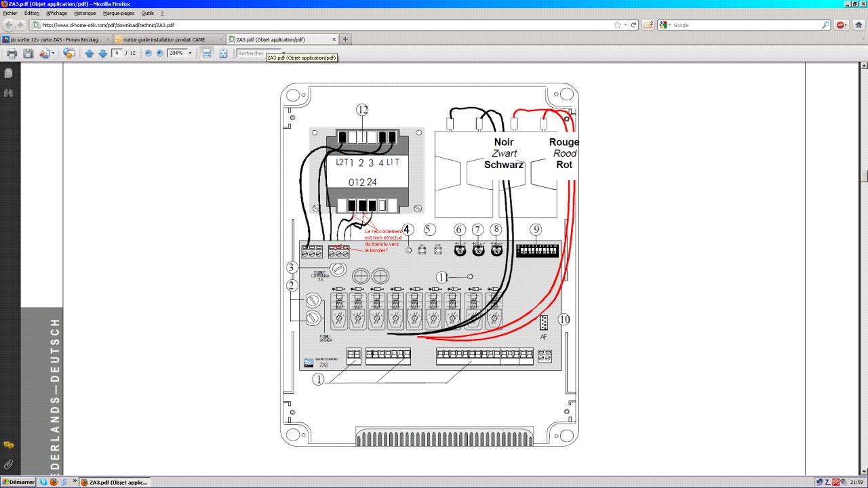This screenshot has width=868, height=488.
Task: Open the Comments panel in sidebar
Action: click(x=9, y=445)
